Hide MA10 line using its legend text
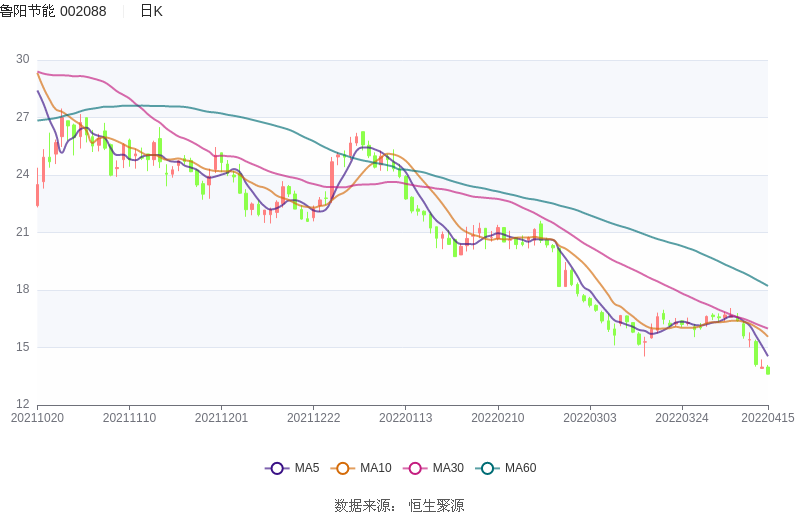Image resolution: width=800 pixels, height=517 pixels. (375, 468)
